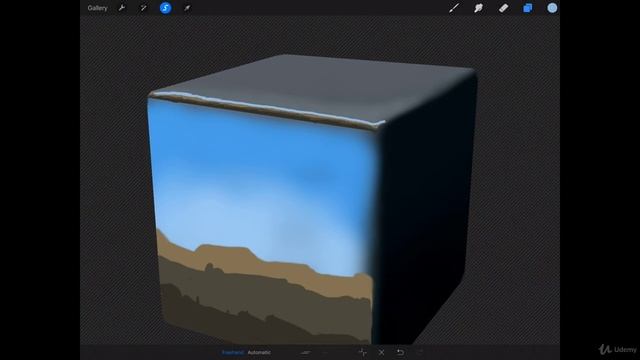Select the Eraser tool
This screenshot has height=360, width=640.
[503, 8]
